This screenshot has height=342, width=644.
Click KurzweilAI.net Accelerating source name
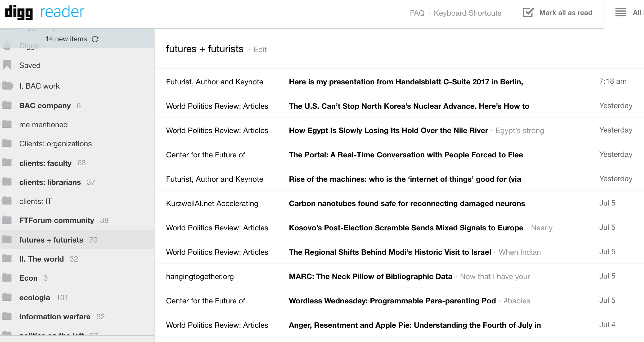click(x=212, y=203)
